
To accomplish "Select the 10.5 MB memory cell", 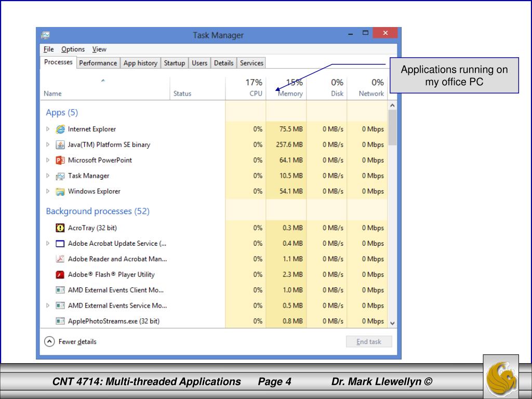I will (286, 176).
